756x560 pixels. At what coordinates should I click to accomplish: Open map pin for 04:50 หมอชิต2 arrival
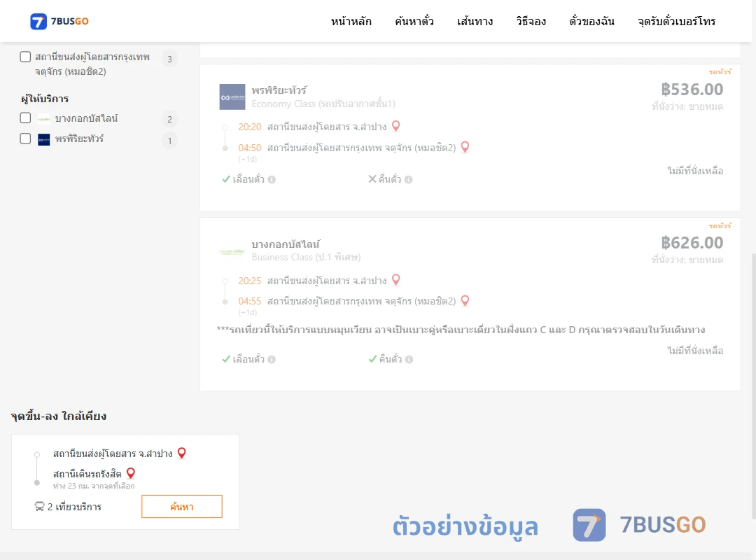point(465,147)
